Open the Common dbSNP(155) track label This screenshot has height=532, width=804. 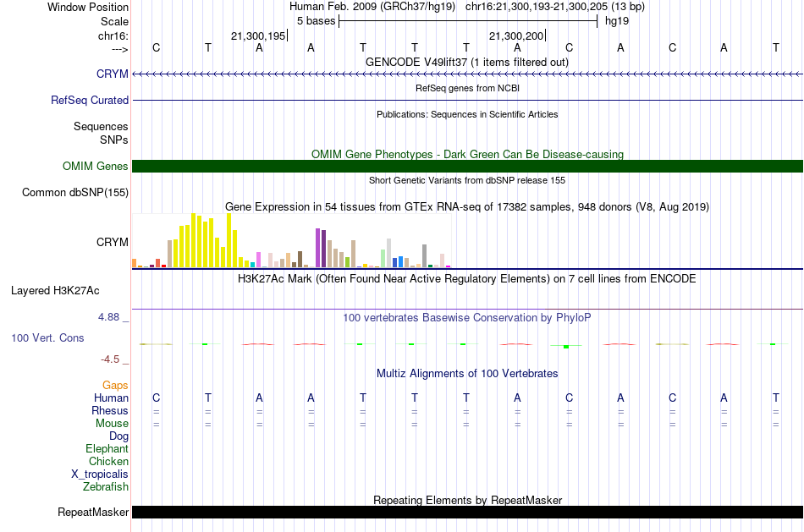coord(75,192)
